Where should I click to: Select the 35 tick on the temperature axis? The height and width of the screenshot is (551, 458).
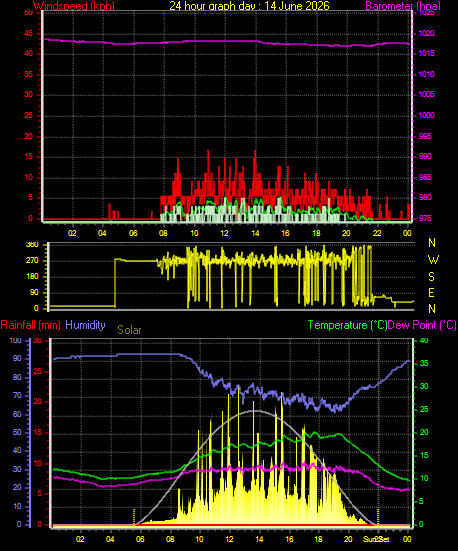425,363
